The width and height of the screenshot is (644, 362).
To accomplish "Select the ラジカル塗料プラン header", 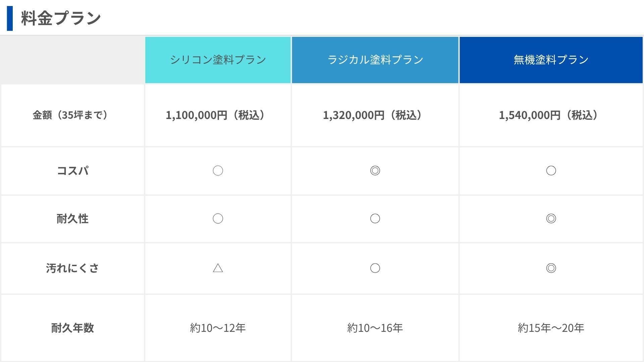I will [x=375, y=60].
